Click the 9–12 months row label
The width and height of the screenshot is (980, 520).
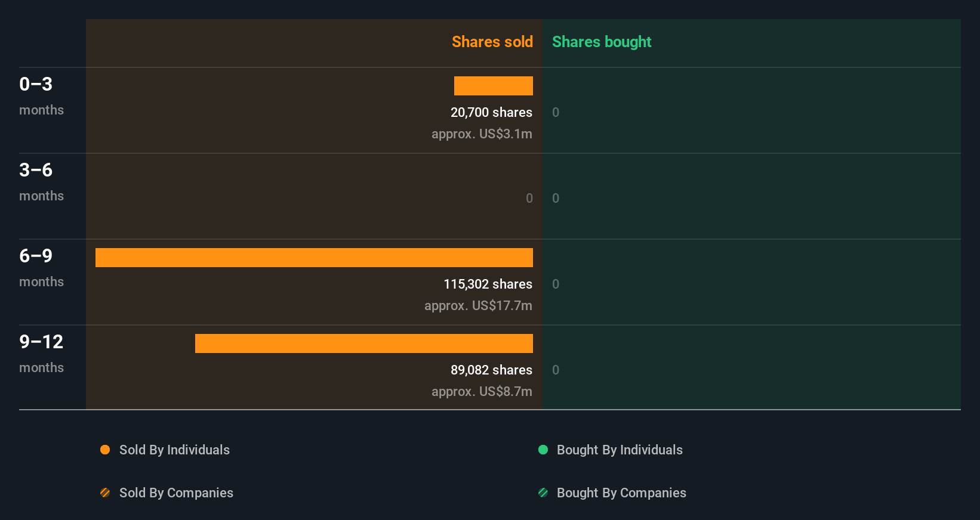click(41, 353)
